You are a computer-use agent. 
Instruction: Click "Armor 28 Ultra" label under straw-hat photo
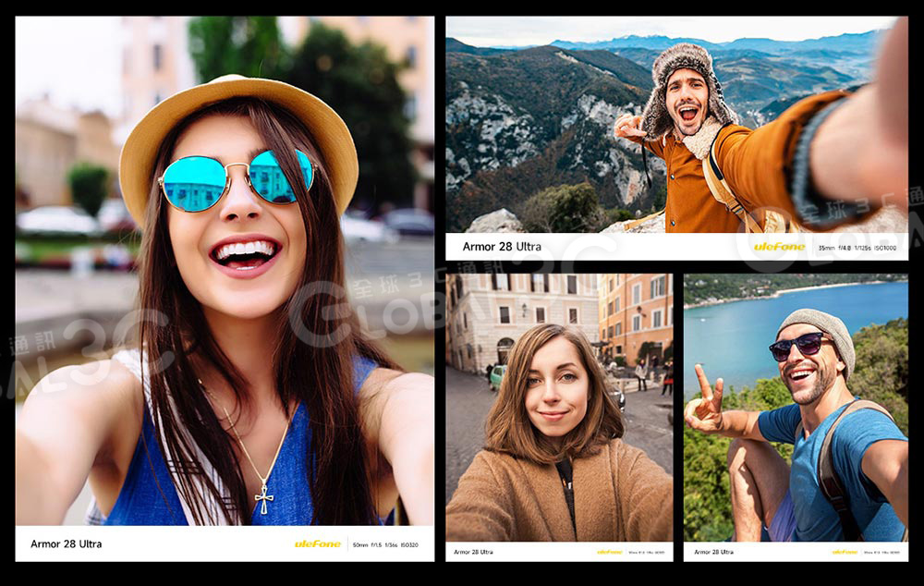click(x=66, y=543)
